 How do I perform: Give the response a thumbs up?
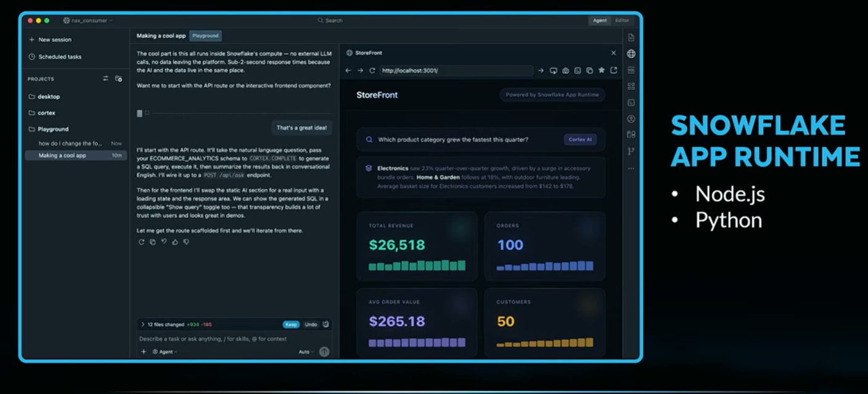pos(175,242)
